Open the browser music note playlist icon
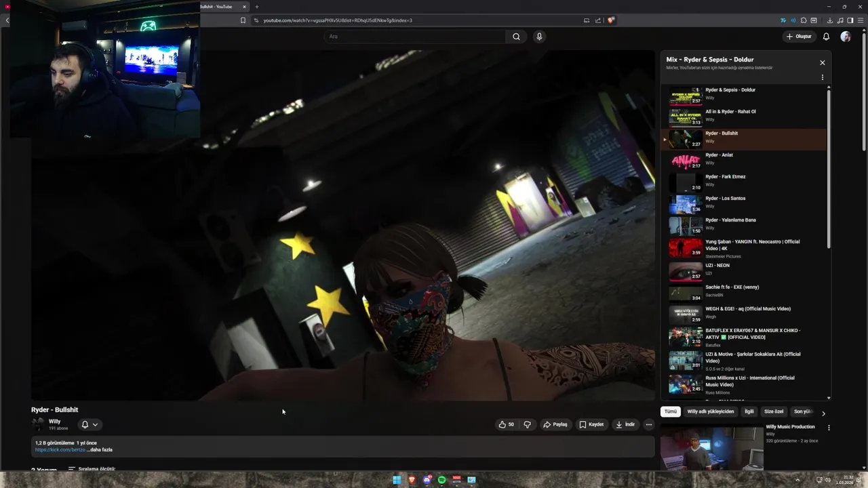 click(x=840, y=20)
